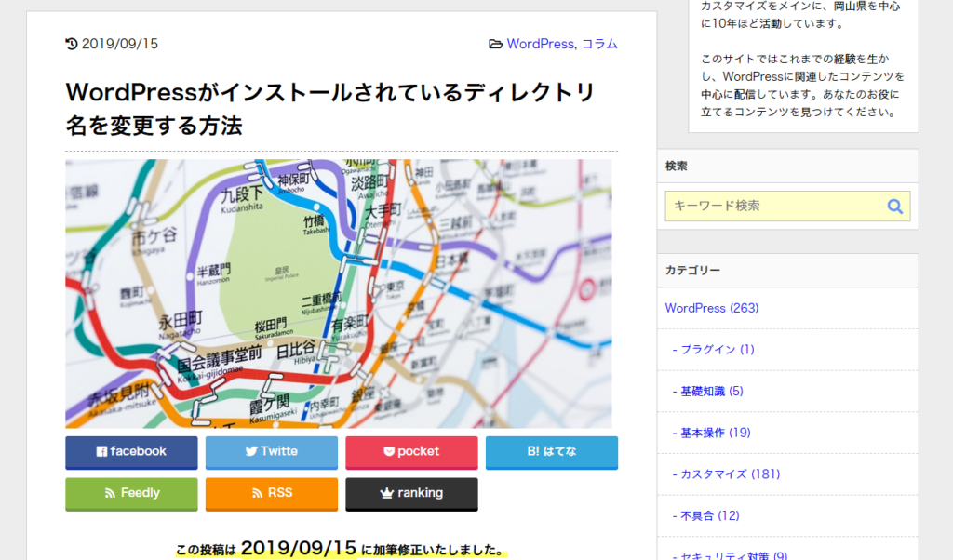Viewport: 953px width, 560px height.
Task: Save the article to pocket
Action: [x=411, y=452]
